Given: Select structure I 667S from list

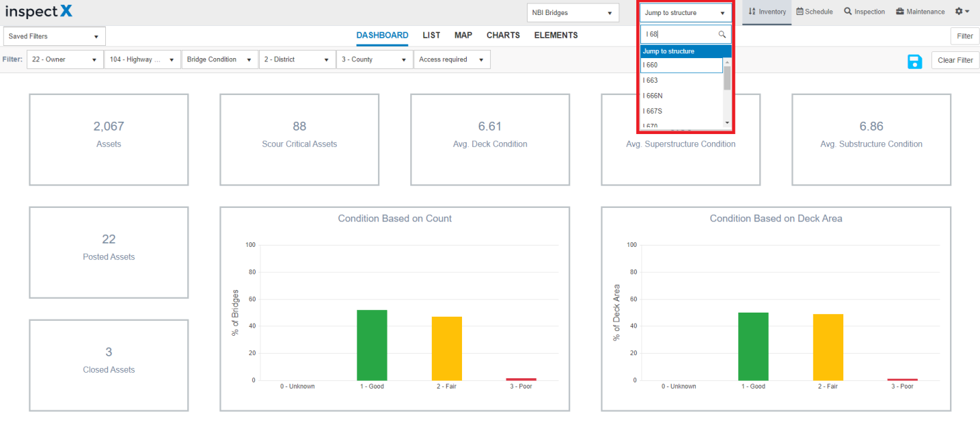Looking at the screenshot, I should click(x=681, y=111).
